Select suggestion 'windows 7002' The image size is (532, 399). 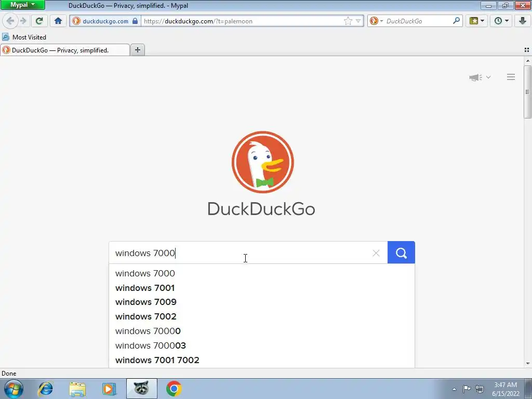[262, 317]
